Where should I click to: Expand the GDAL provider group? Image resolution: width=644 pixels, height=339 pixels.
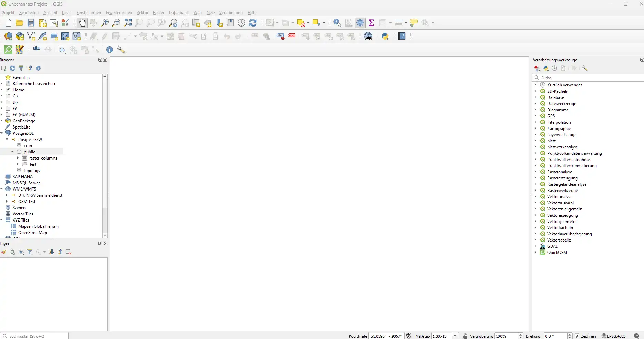(x=535, y=246)
